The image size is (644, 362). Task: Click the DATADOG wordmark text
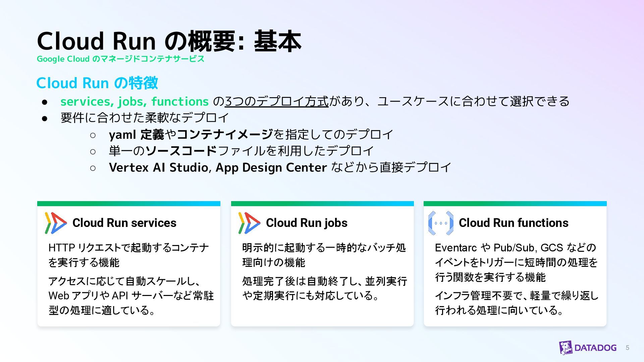pos(595,348)
